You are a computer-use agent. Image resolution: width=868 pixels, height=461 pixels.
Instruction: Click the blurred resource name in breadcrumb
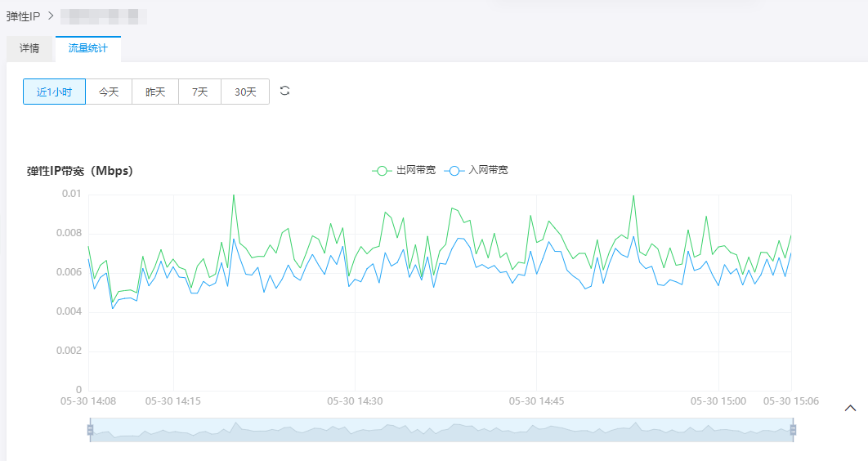pyautogui.click(x=104, y=16)
